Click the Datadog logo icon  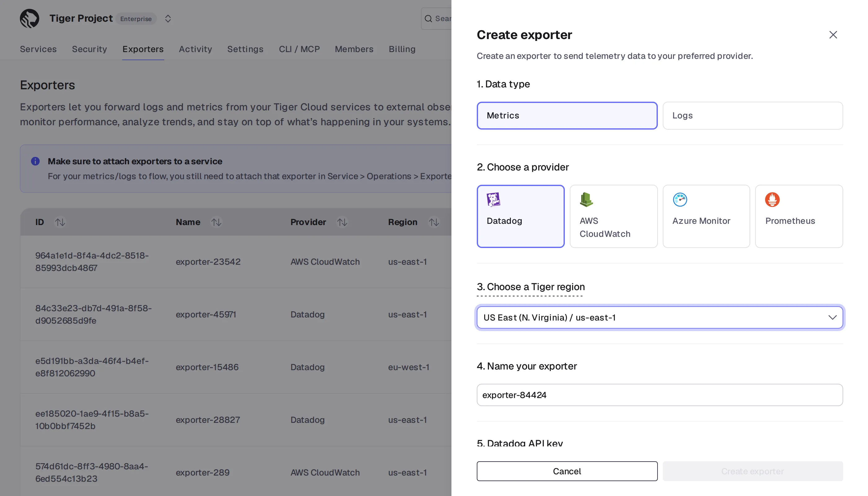point(493,200)
